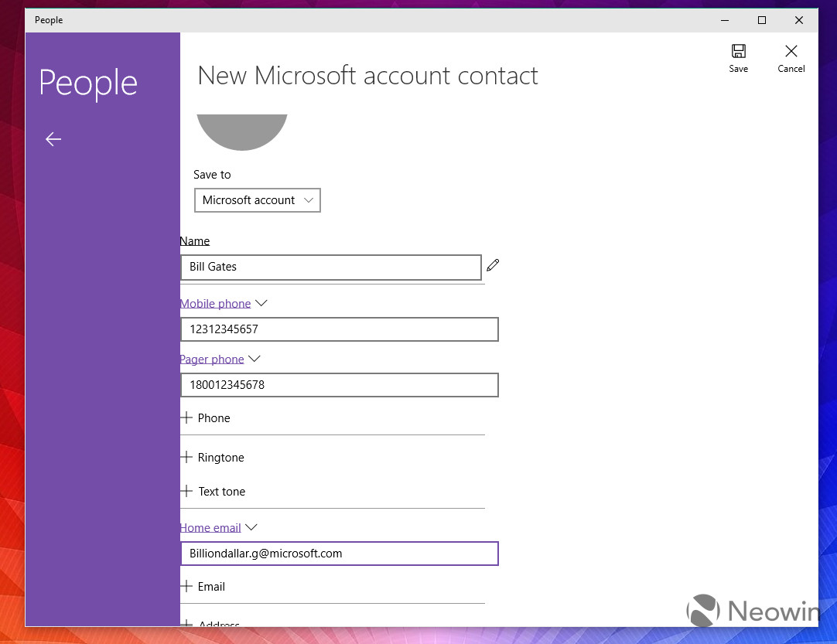Focus the Name field with Bill Gates
This screenshot has width=837, height=644.
(x=331, y=267)
